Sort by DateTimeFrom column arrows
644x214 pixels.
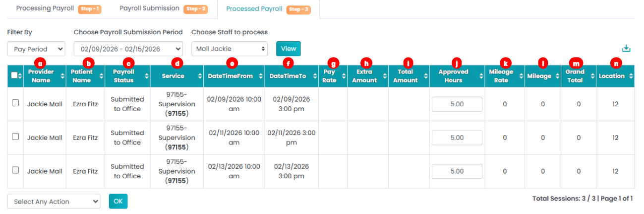click(x=260, y=76)
